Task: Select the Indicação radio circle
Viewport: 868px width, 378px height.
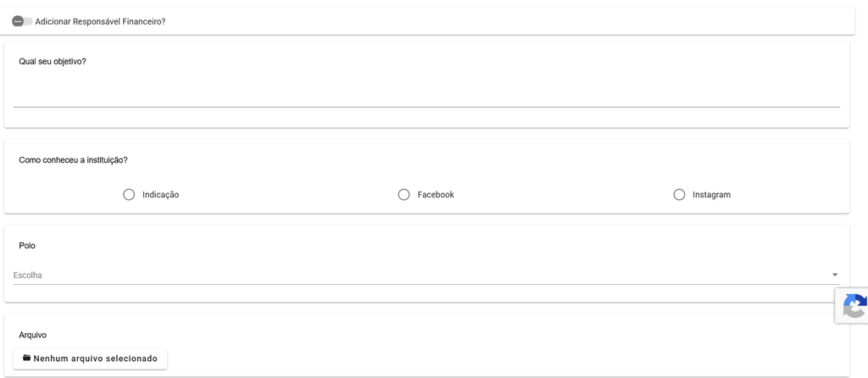Action: tap(129, 195)
